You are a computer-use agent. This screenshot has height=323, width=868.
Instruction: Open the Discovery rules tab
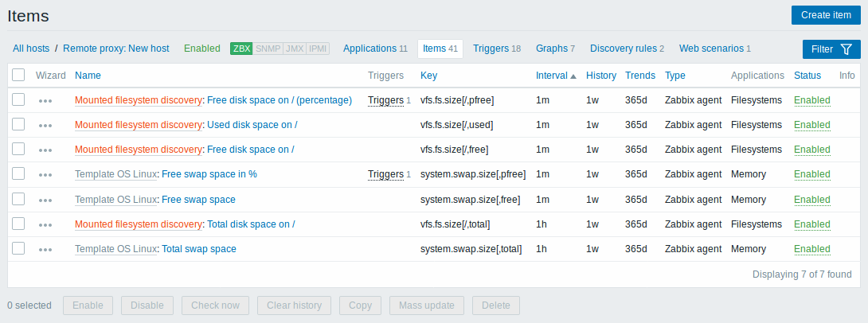pyautogui.click(x=627, y=49)
